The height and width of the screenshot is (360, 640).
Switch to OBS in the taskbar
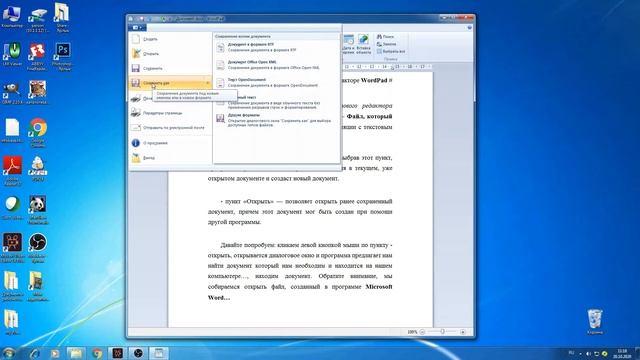tap(138, 353)
